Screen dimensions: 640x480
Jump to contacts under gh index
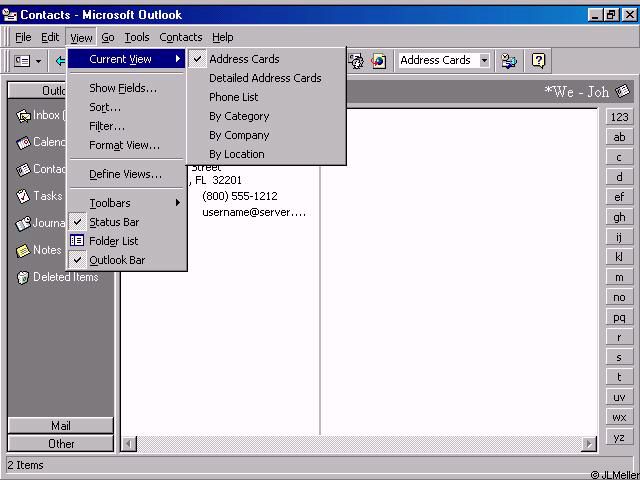click(x=619, y=217)
